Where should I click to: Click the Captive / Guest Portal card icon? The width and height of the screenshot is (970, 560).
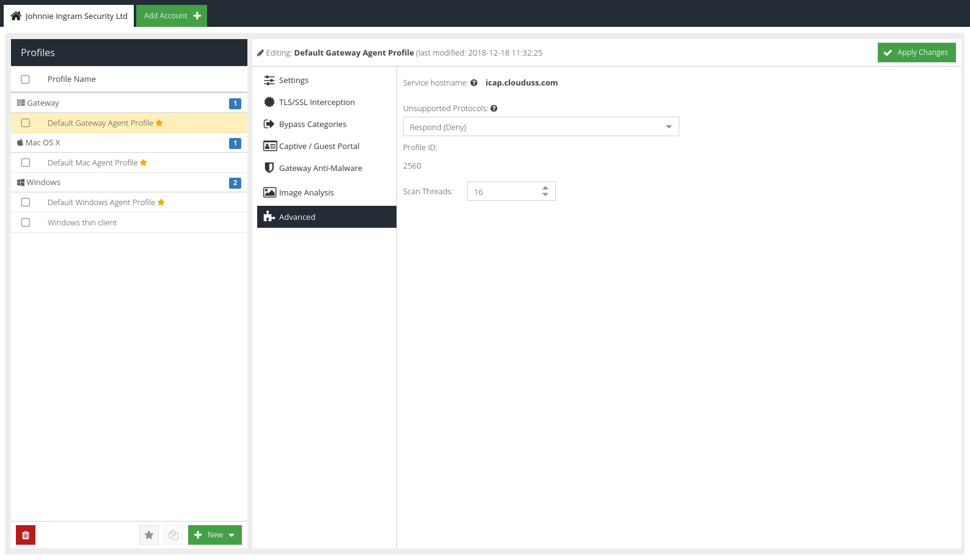pyautogui.click(x=270, y=146)
